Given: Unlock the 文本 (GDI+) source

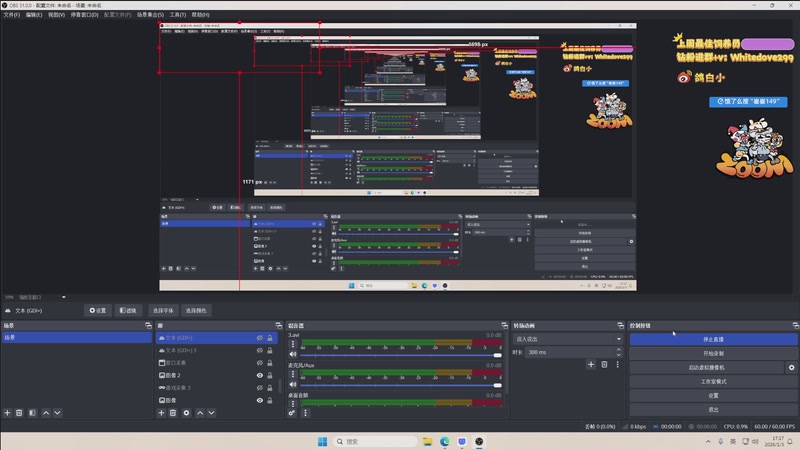Looking at the screenshot, I should click(270, 338).
